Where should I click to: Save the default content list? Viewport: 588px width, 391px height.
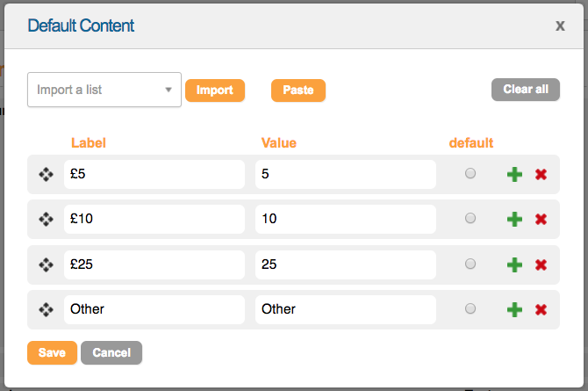point(52,352)
